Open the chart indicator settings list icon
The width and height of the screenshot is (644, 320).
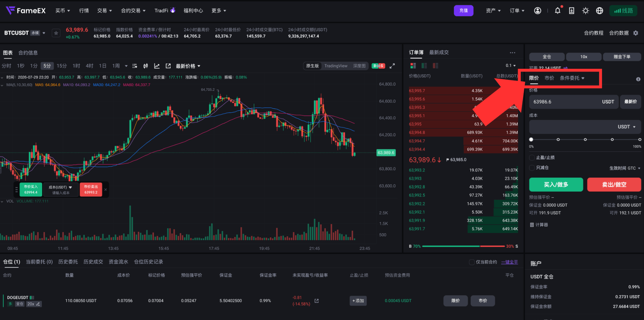135,66
